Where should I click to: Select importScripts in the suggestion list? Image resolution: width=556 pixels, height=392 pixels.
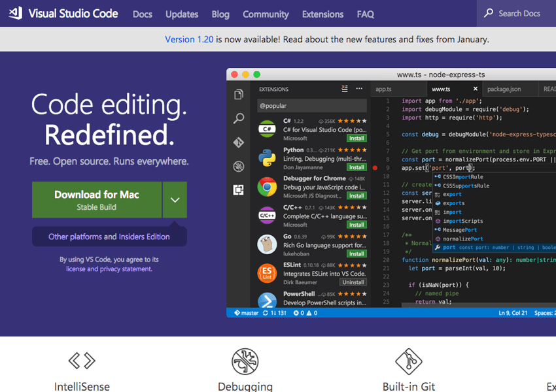495,221
